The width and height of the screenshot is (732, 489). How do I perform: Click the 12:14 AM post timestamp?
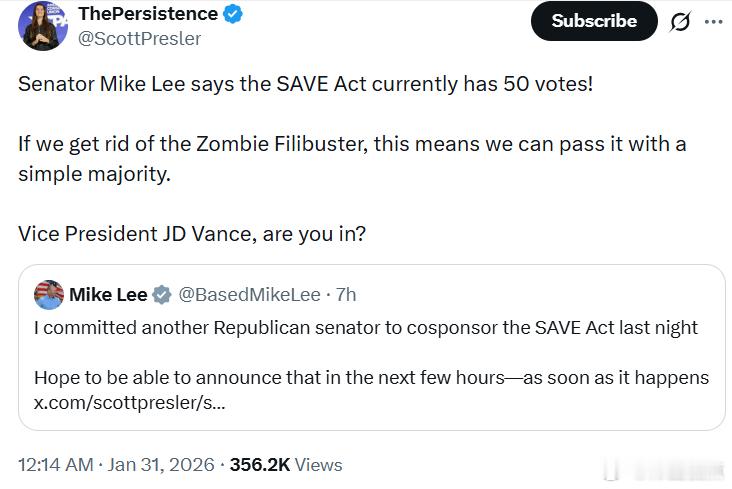tap(56, 465)
